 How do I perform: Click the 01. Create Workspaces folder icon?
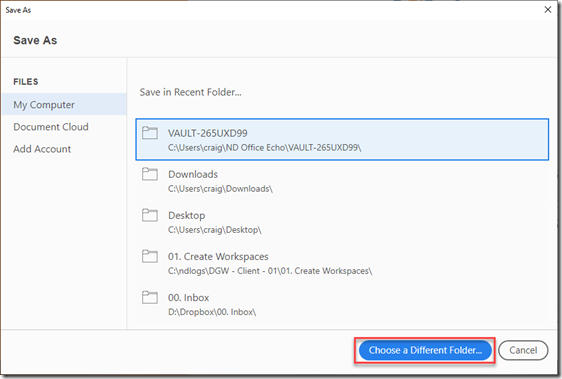point(150,256)
